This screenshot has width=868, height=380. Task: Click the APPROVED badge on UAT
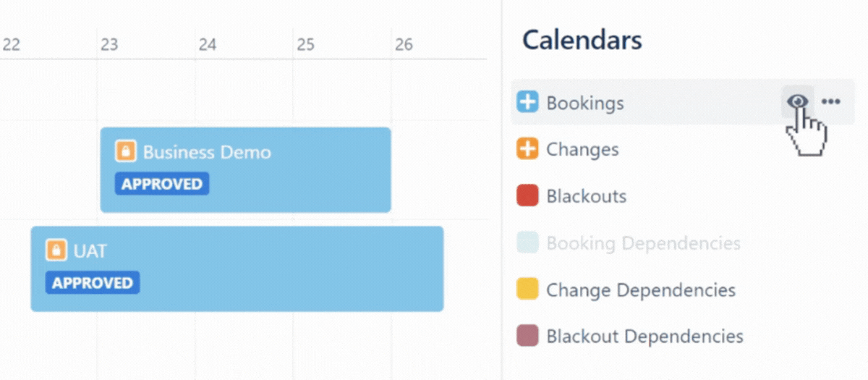point(93,282)
